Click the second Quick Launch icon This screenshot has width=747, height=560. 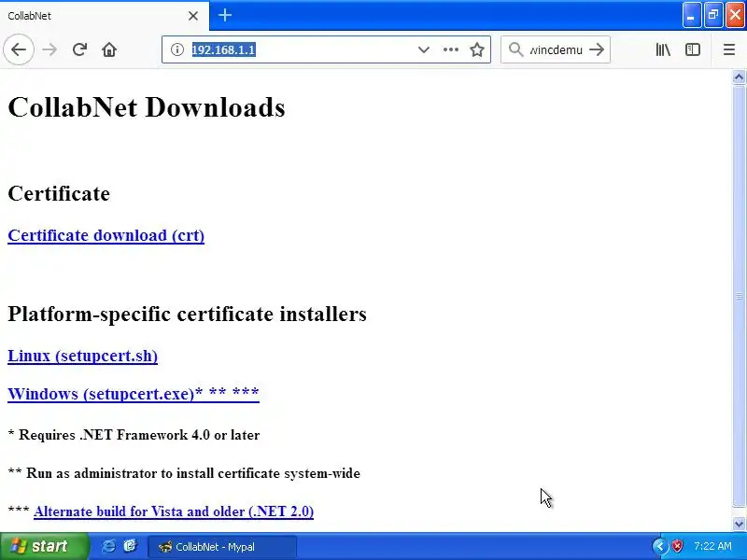[130, 546]
